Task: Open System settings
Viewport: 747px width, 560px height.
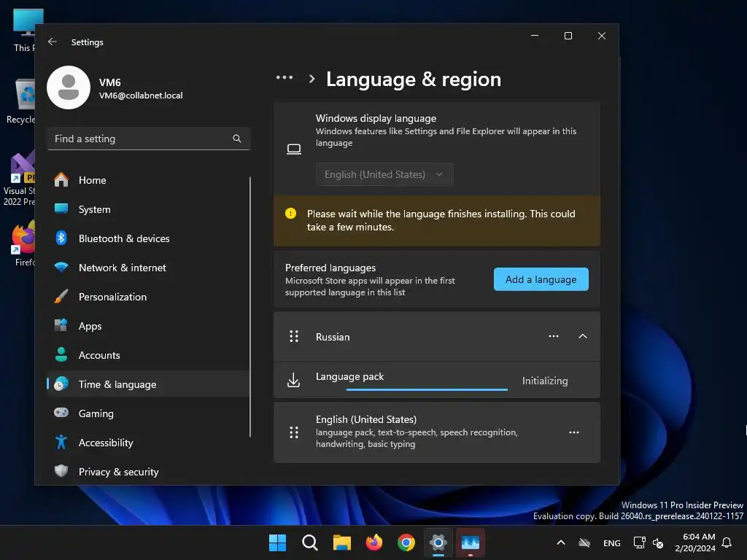Action: (149, 209)
